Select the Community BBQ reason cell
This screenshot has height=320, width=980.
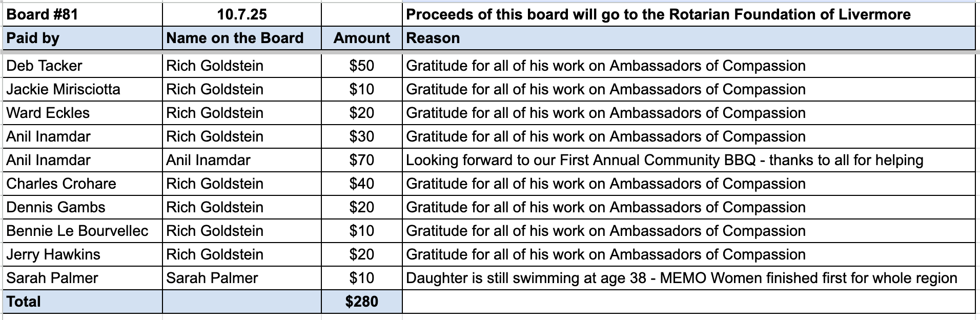[x=664, y=160]
